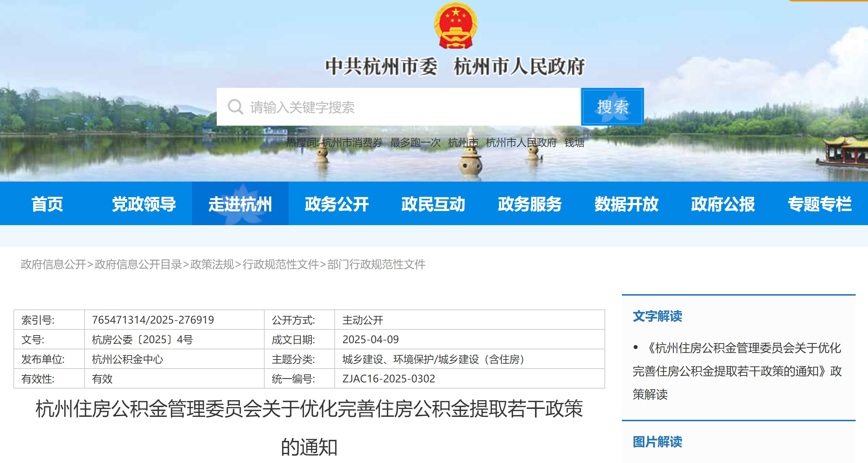Click the 发布单位 label cell

coord(49,359)
